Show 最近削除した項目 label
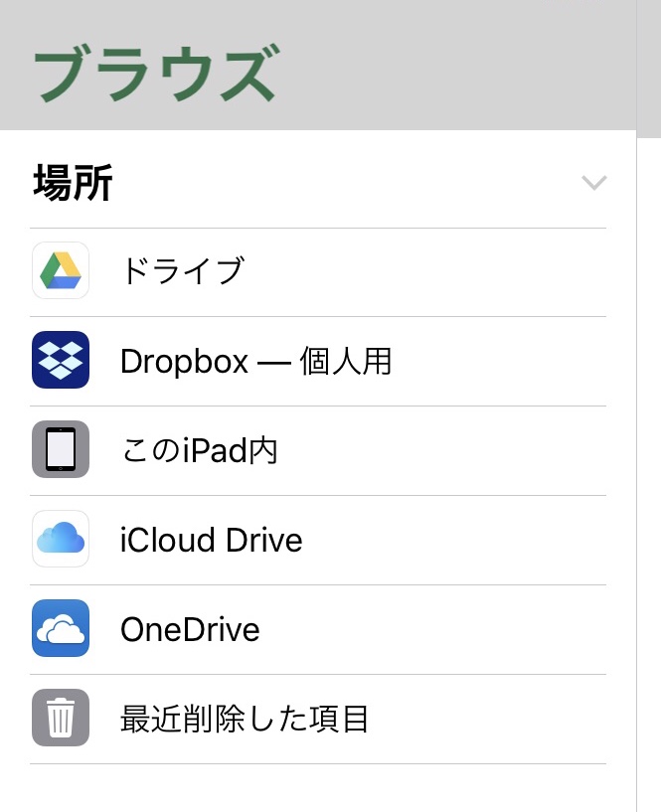This screenshot has width=661, height=812. coord(244,719)
